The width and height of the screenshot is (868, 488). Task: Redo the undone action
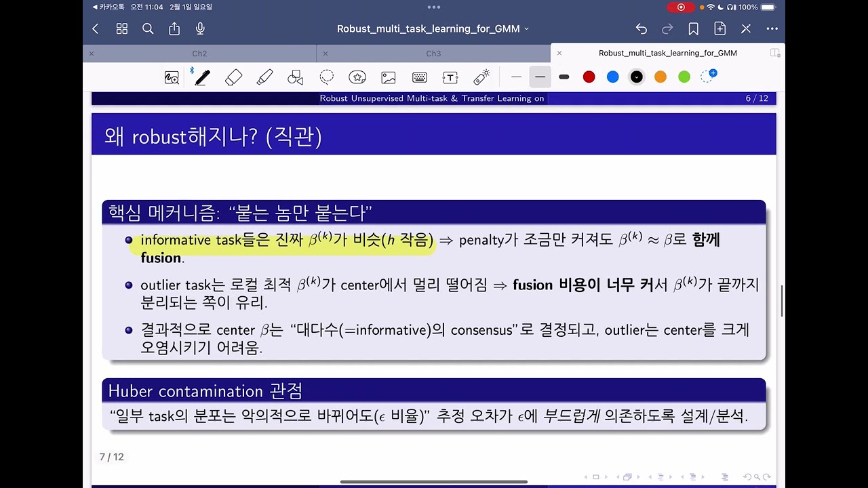tap(667, 29)
